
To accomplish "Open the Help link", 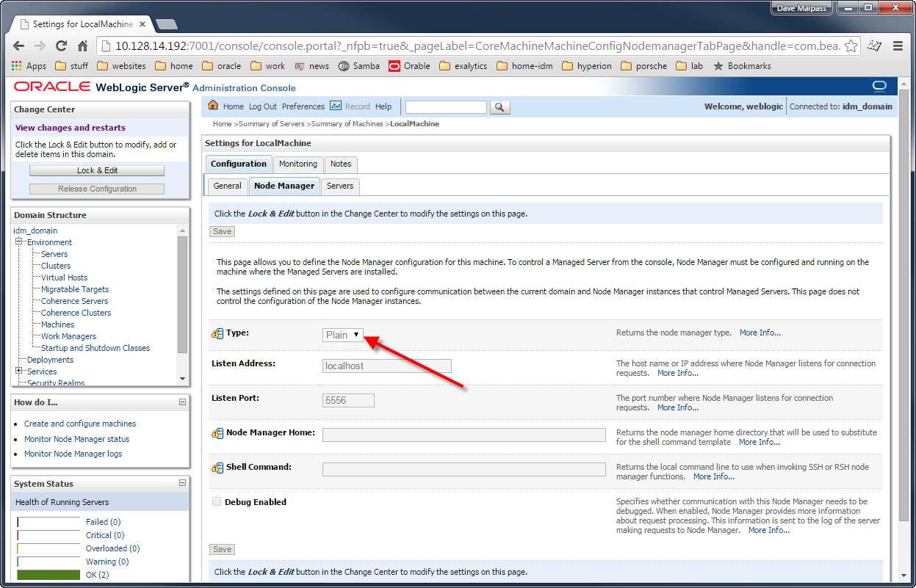I will [383, 106].
